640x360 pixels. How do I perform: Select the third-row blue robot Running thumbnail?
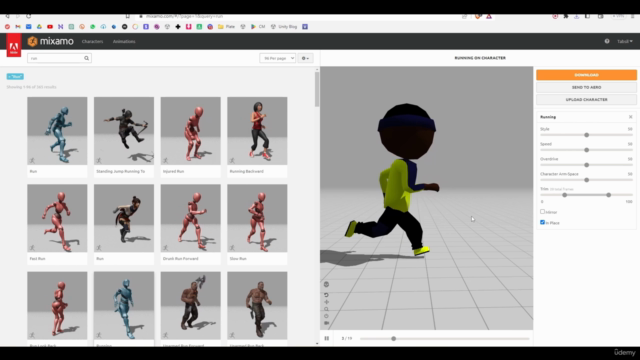click(x=124, y=306)
